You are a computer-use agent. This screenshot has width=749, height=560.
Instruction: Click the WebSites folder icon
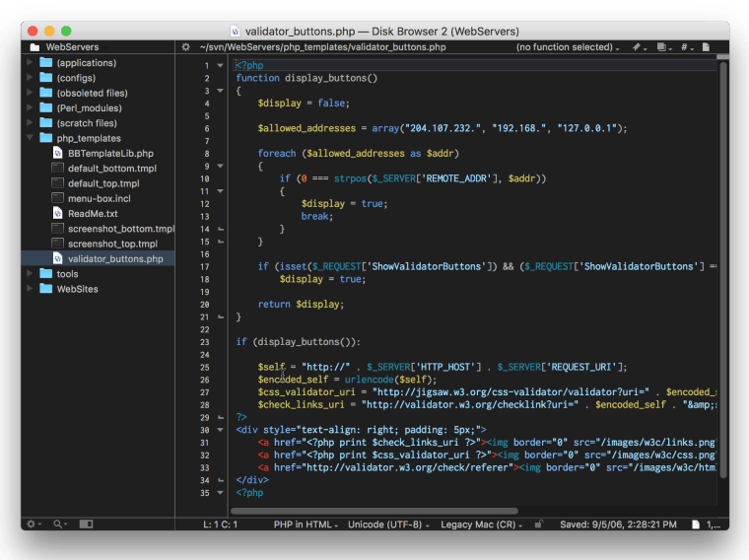(46, 289)
